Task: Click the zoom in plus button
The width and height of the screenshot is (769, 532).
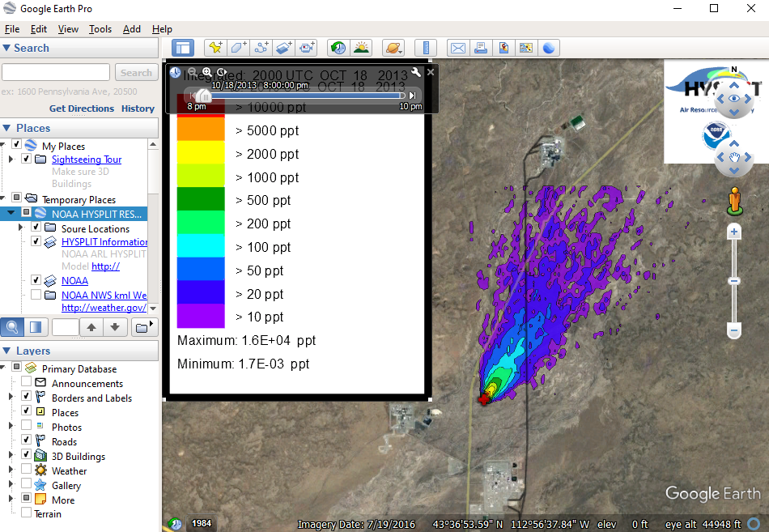Action: (733, 232)
